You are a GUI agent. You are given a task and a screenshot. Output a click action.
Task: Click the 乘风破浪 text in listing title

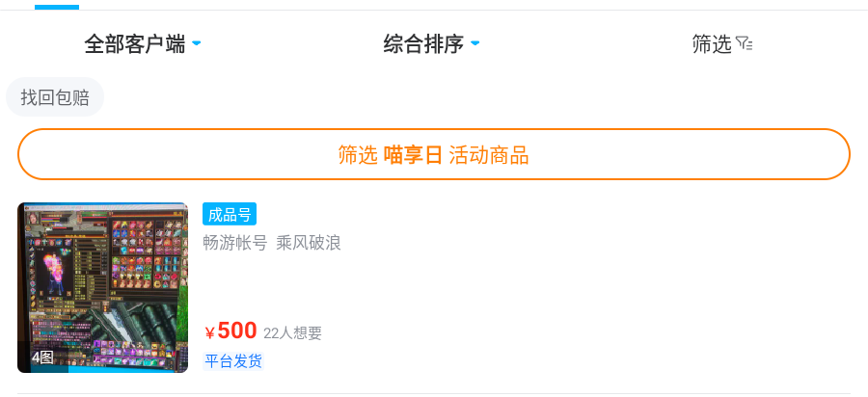click(x=309, y=243)
